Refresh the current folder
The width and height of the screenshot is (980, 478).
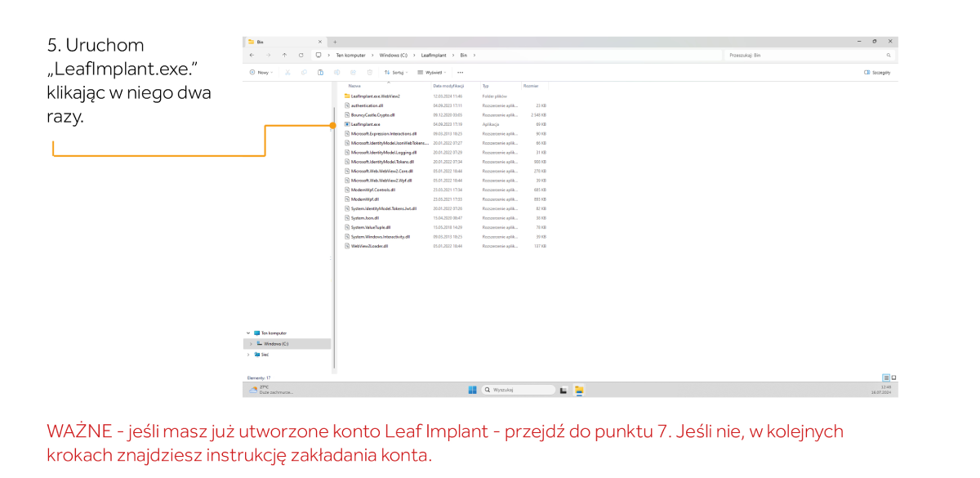pos(301,56)
